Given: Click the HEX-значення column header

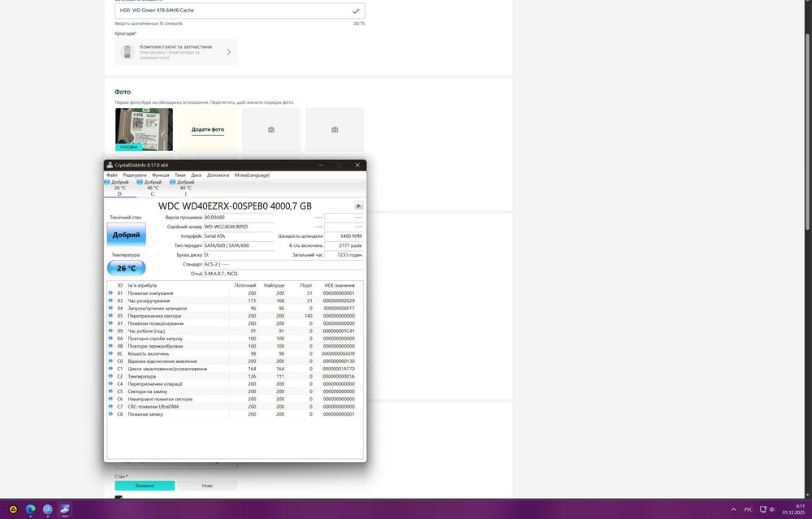Looking at the screenshot, I should tap(339, 285).
